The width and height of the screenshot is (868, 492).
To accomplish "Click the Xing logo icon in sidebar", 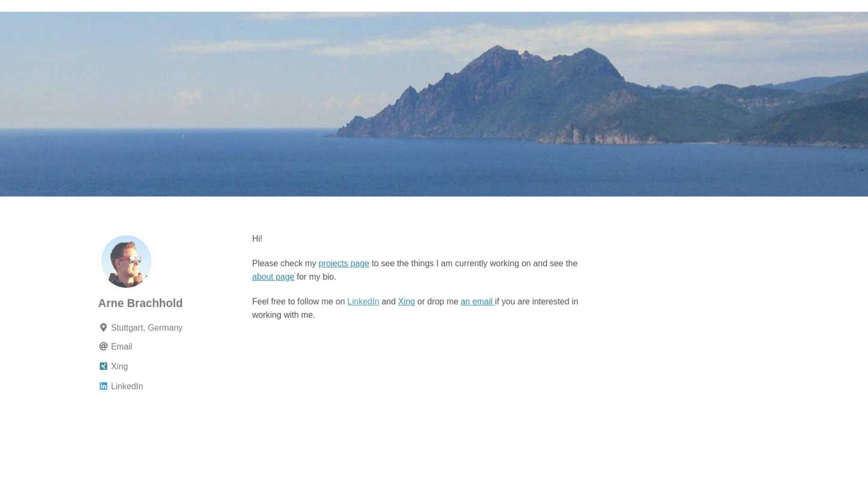I will [x=103, y=366].
